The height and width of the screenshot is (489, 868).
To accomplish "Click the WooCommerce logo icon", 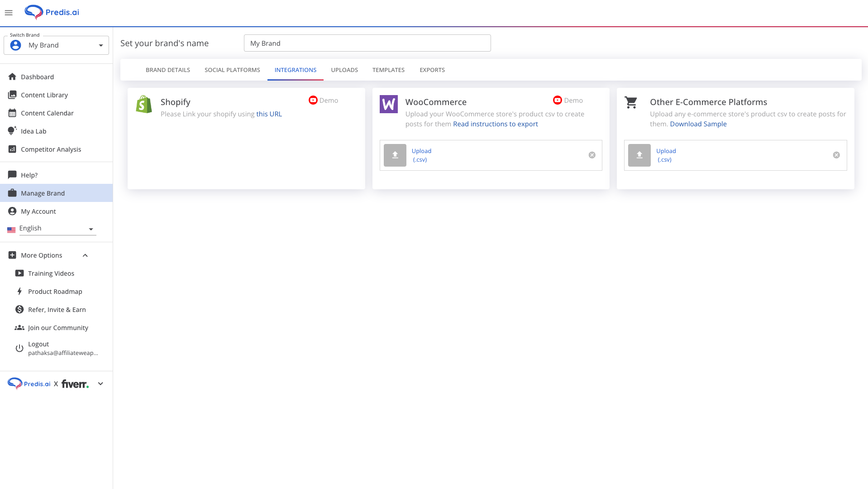I will [388, 104].
